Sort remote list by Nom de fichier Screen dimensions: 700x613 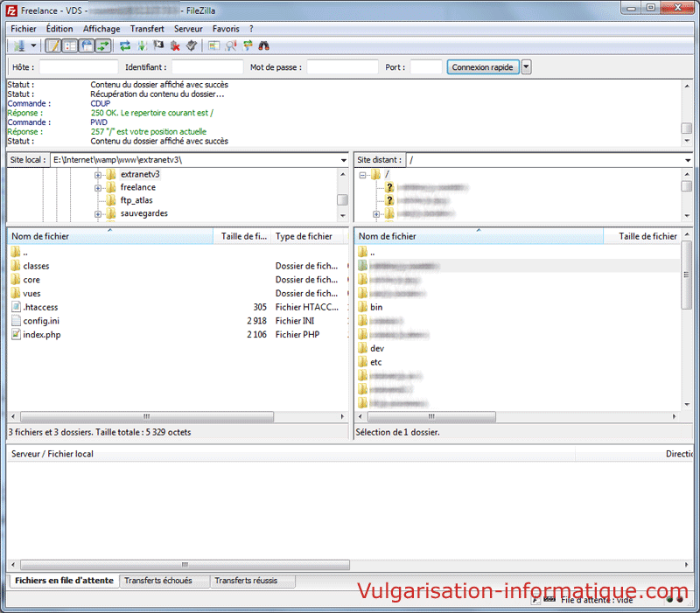(x=479, y=236)
